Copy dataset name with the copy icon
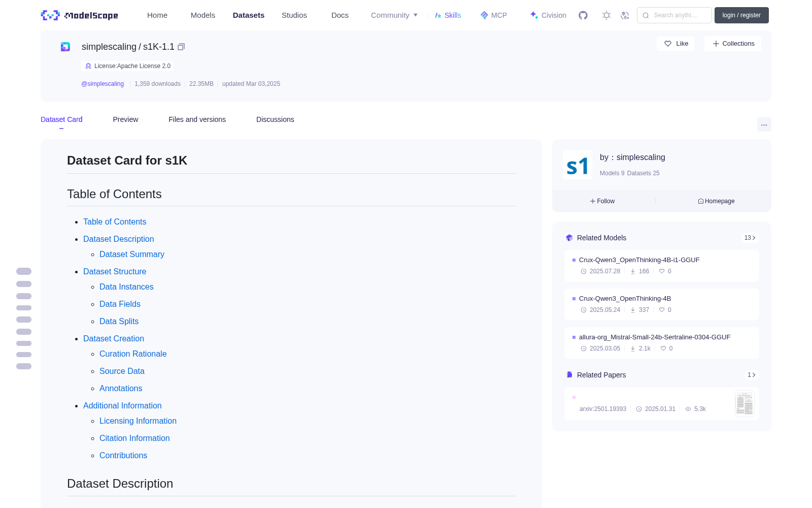Screen dimensions: 812x508 (181, 47)
